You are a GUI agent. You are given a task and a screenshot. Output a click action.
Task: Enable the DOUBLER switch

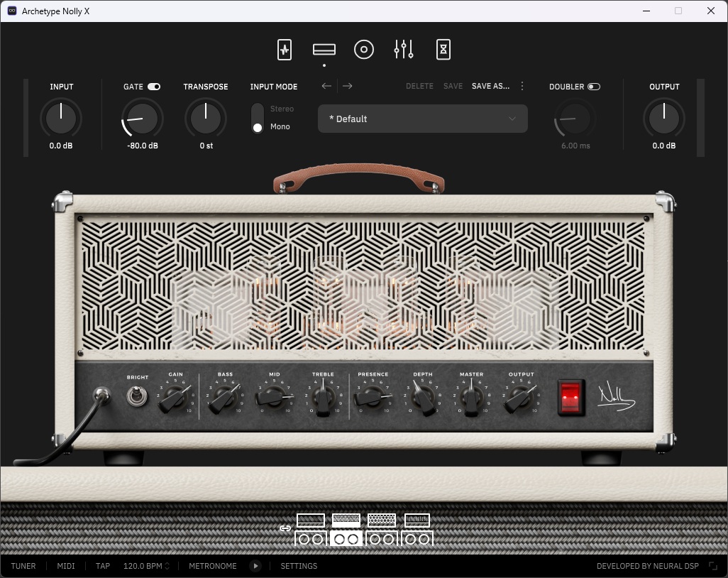[594, 87]
